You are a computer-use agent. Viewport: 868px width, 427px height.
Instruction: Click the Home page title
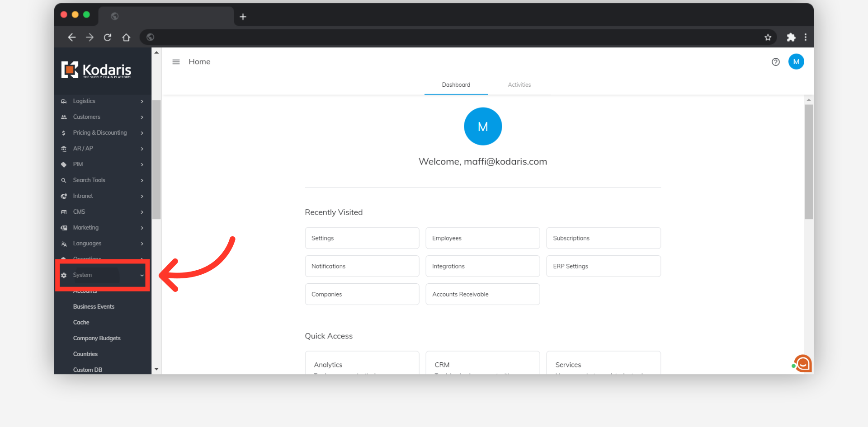[x=199, y=62]
